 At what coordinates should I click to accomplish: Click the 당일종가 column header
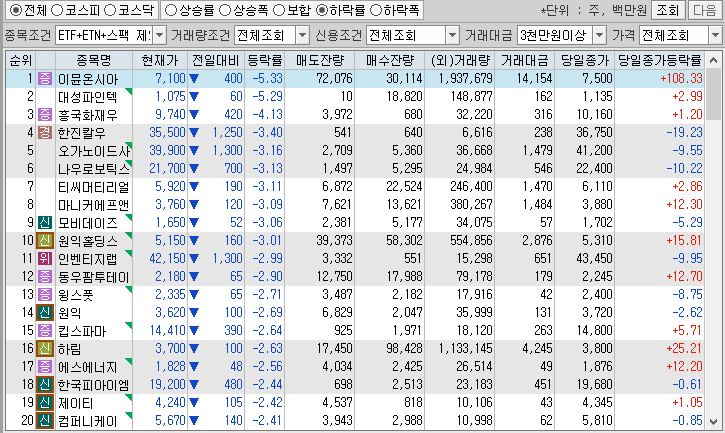pyautogui.click(x=585, y=60)
